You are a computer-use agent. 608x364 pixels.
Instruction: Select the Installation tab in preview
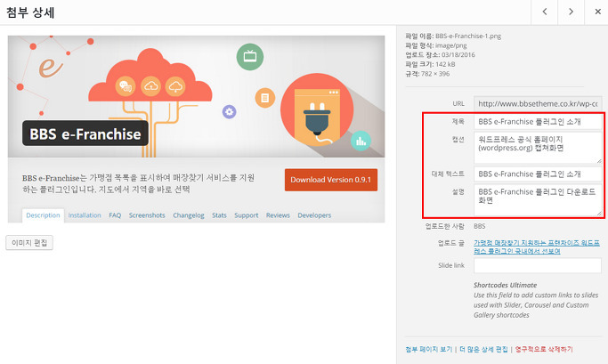(x=85, y=215)
